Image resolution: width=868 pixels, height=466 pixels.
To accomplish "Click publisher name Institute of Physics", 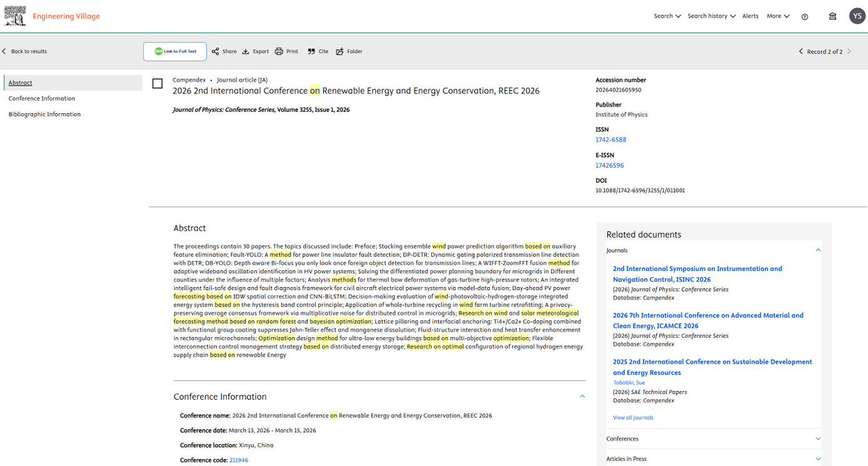I will click(x=621, y=115).
